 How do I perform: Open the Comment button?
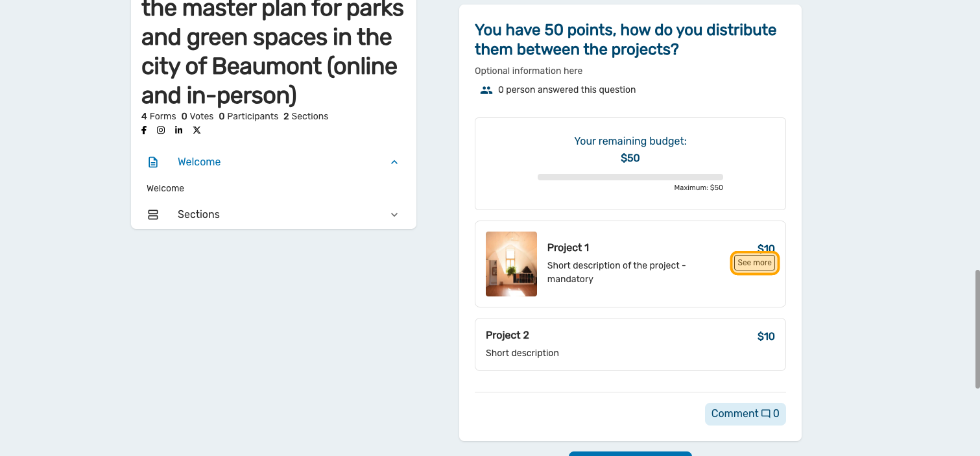[x=745, y=414]
